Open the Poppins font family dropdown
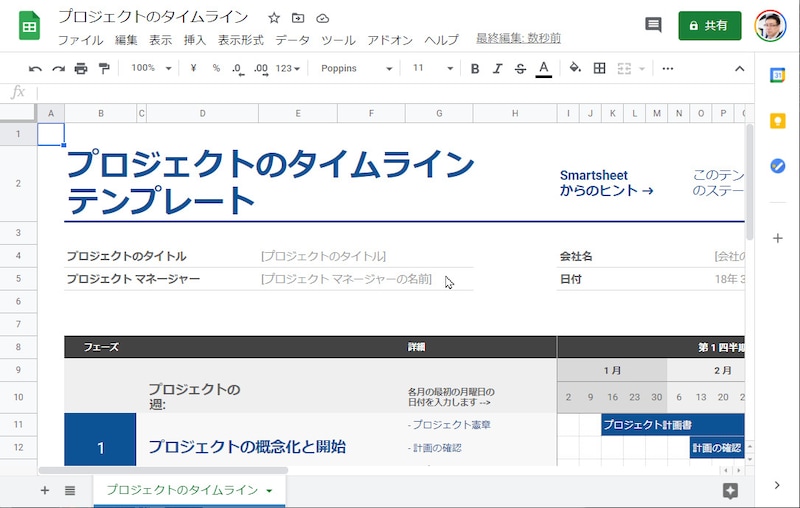 (356, 68)
